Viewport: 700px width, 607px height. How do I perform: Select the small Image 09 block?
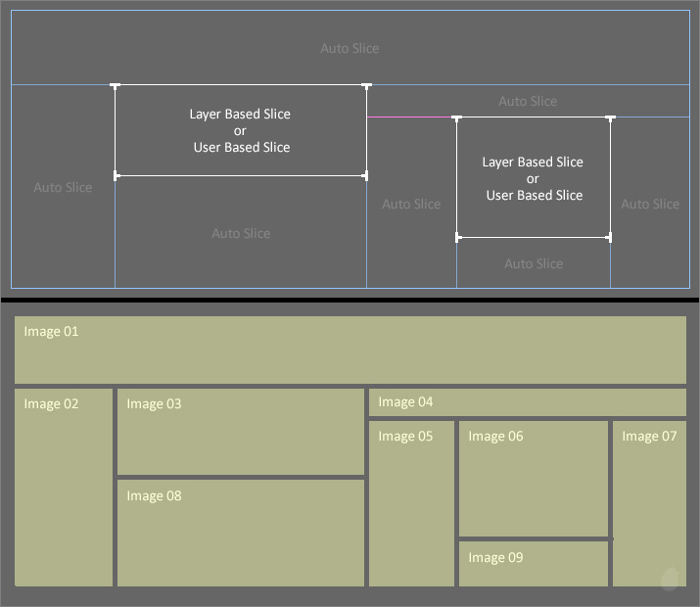[x=533, y=564]
